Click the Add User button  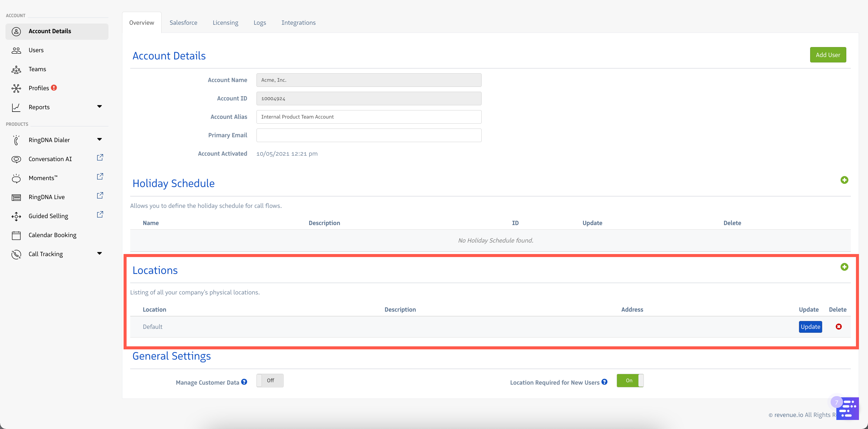(828, 55)
